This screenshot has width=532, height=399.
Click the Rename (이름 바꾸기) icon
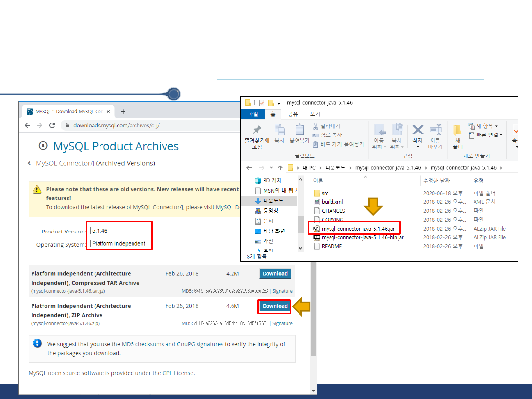point(435,130)
